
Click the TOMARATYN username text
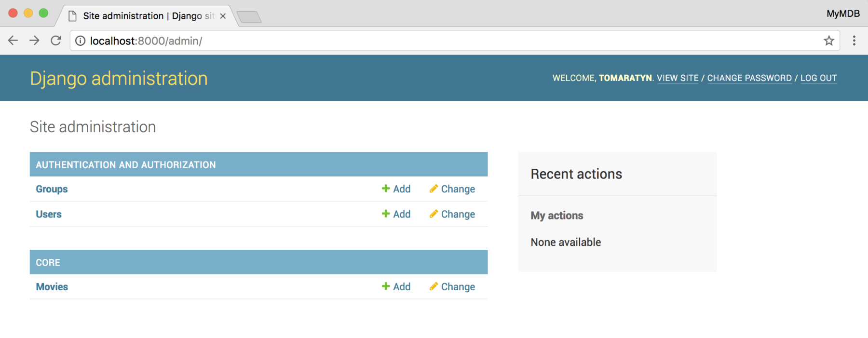click(x=625, y=78)
